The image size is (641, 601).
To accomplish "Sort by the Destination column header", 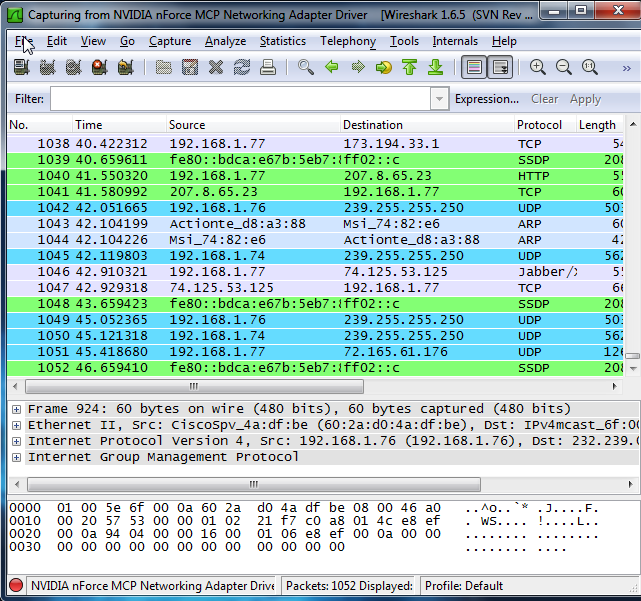I will tap(427, 125).
